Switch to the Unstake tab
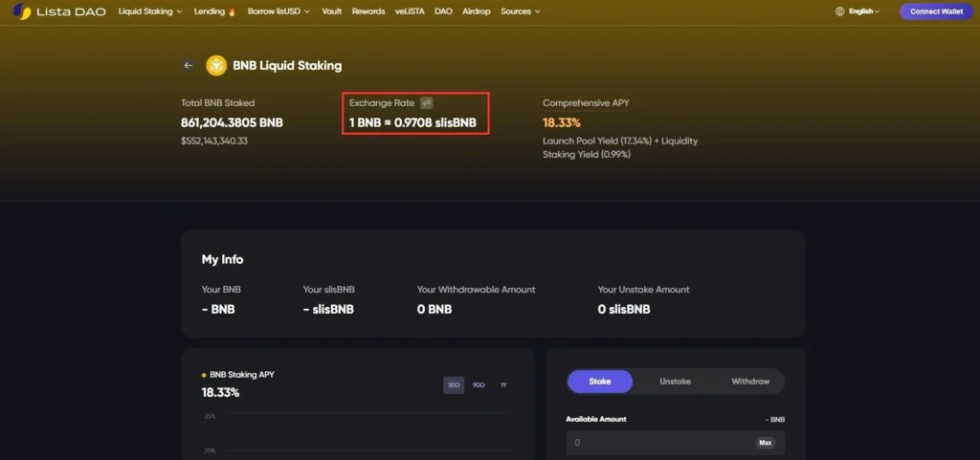Image resolution: width=980 pixels, height=460 pixels. click(675, 382)
